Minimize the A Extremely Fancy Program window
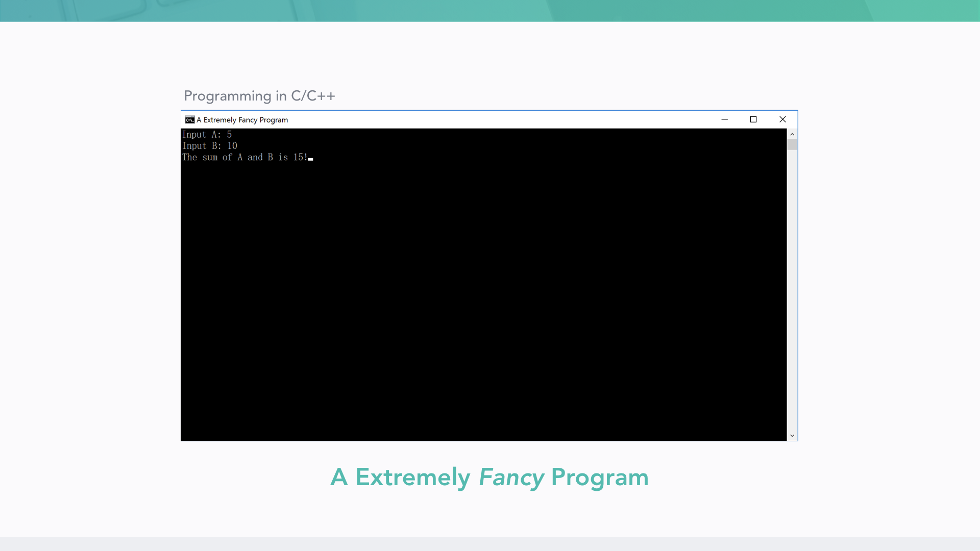This screenshot has width=980, height=551. pyautogui.click(x=724, y=119)
